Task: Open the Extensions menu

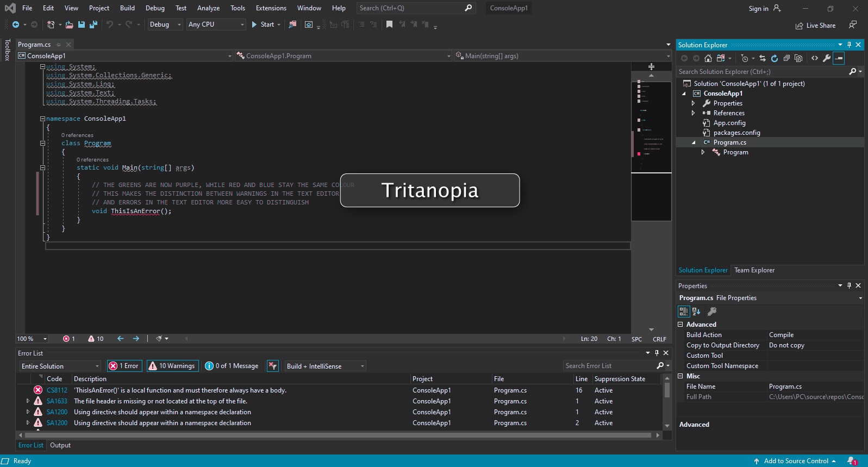Action: pyautogui.click(x=271, y=8)
